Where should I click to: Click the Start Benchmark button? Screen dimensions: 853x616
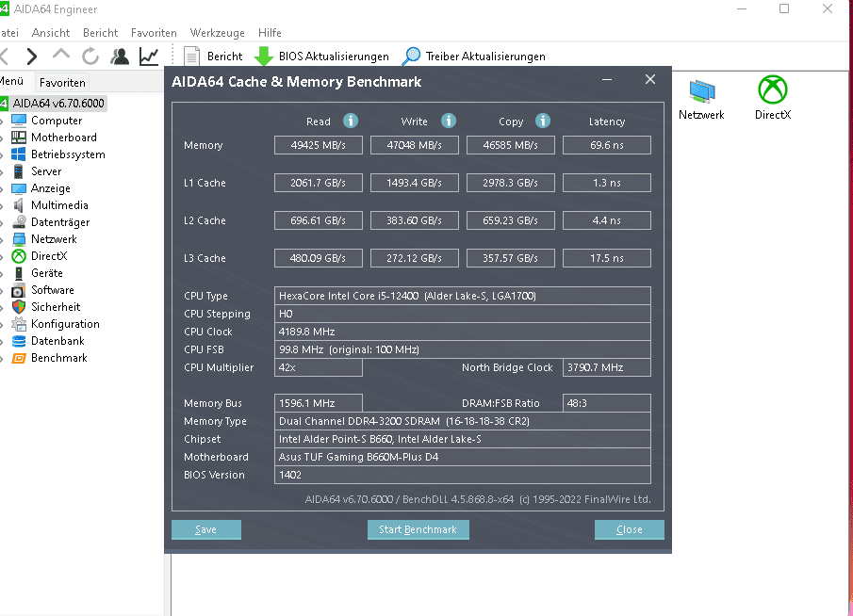pyautogui.click(x=418, y=529)
